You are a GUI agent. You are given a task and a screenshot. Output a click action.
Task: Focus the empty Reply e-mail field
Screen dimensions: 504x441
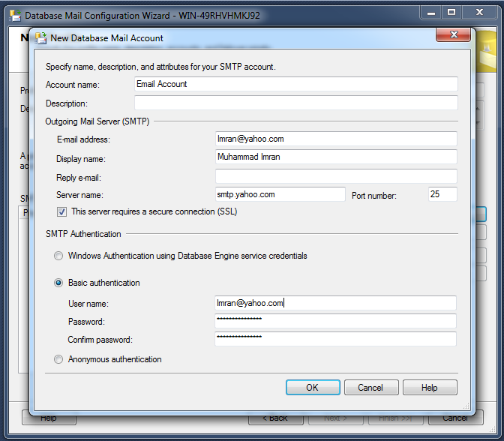click(335, 176)
